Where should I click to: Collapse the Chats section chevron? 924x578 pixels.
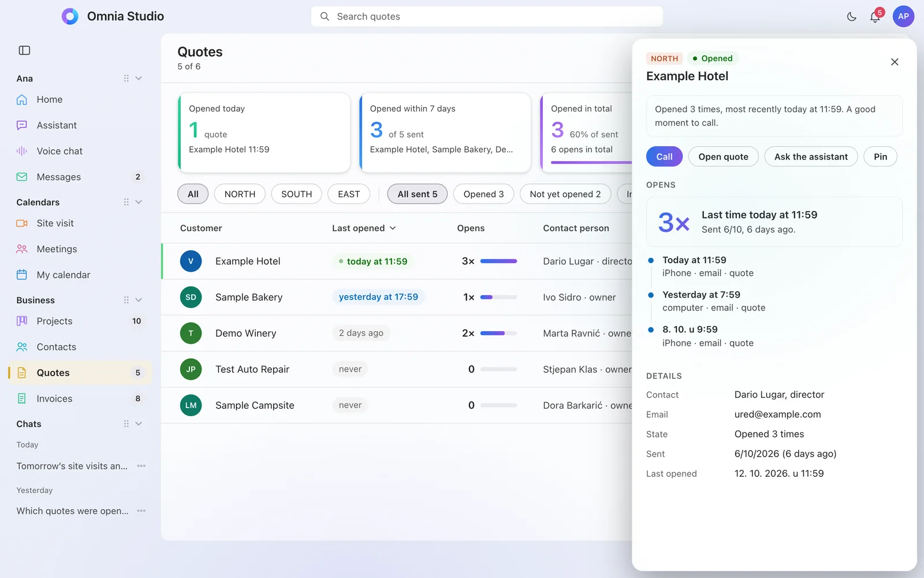coord(139,424)
